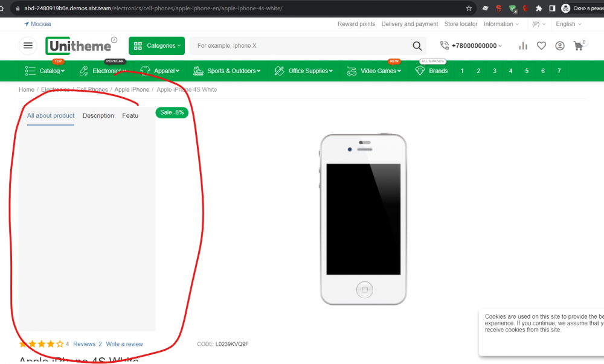Click inside the search input field

point(290,45)
